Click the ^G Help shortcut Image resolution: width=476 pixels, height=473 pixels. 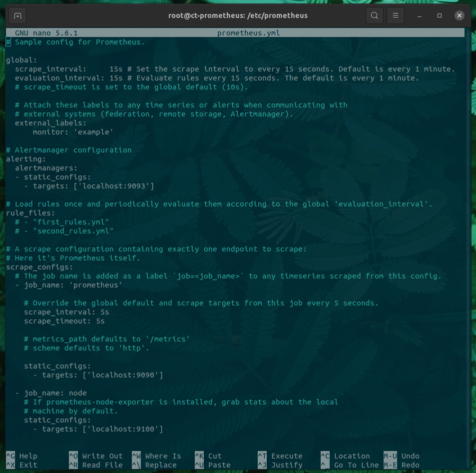coord(22,456)
